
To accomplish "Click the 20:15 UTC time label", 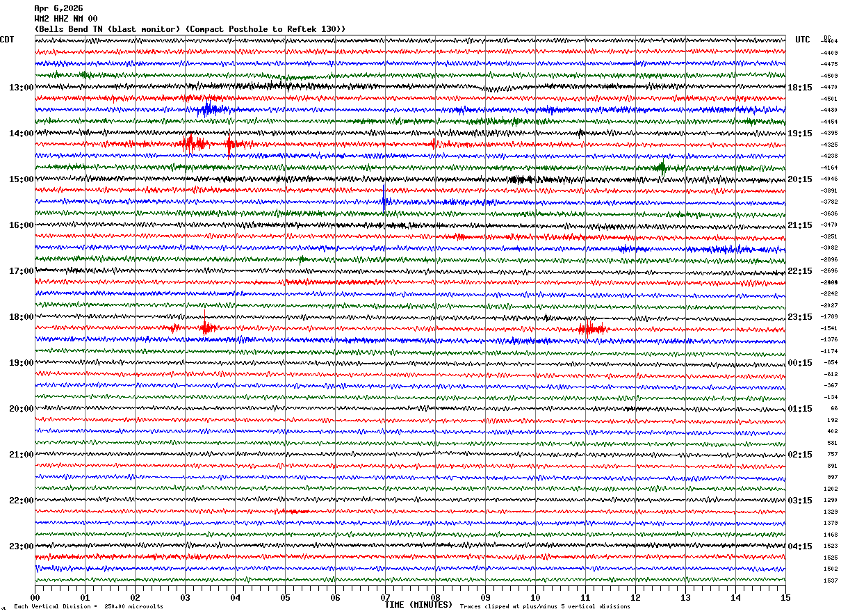I will tap(799, 179).
